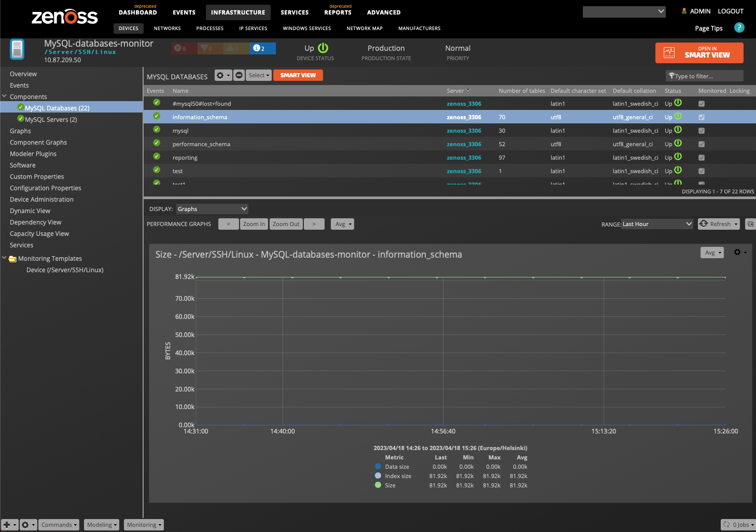Open the Modeling menu at bottom
Viewport: 756px width, 532px height.
tap(102, 525)
